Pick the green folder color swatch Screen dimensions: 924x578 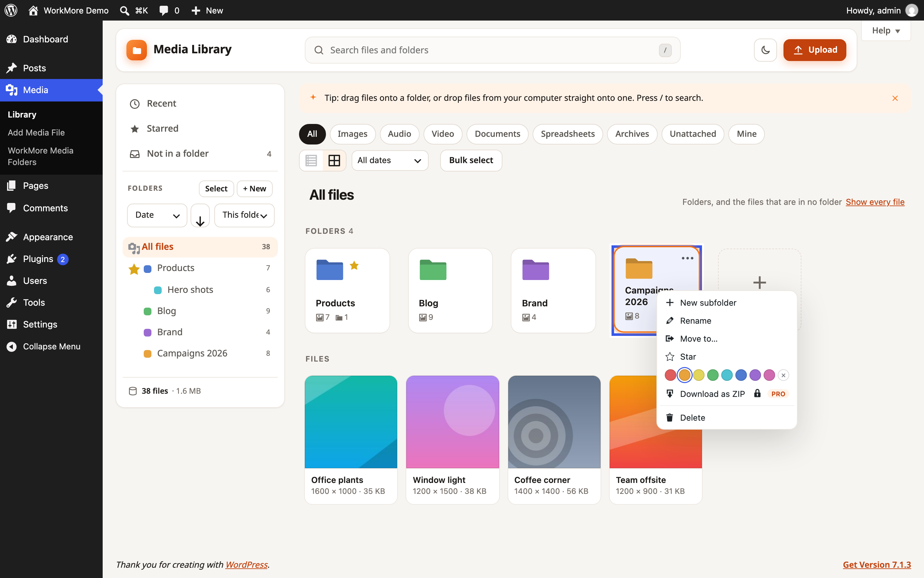(x=713, y=375)
